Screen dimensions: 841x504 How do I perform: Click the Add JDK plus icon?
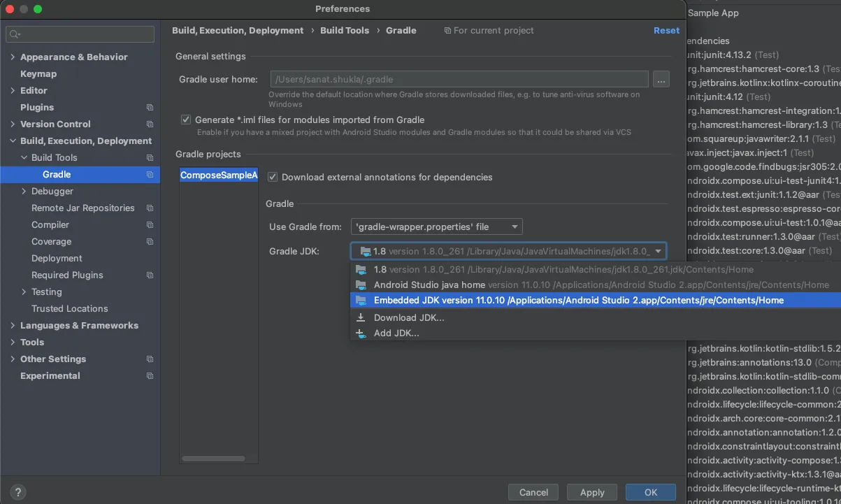[x=361, y=333]
